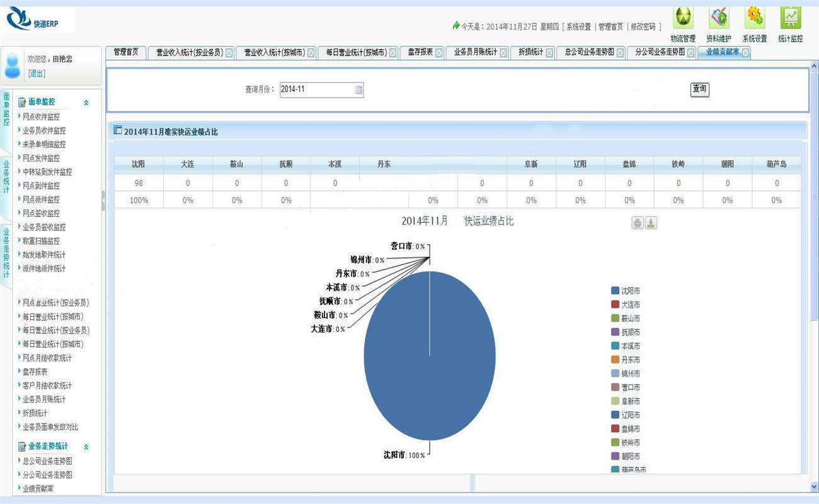
Task: Click the 快递ERP logo
Action: (x=33, y=20)
